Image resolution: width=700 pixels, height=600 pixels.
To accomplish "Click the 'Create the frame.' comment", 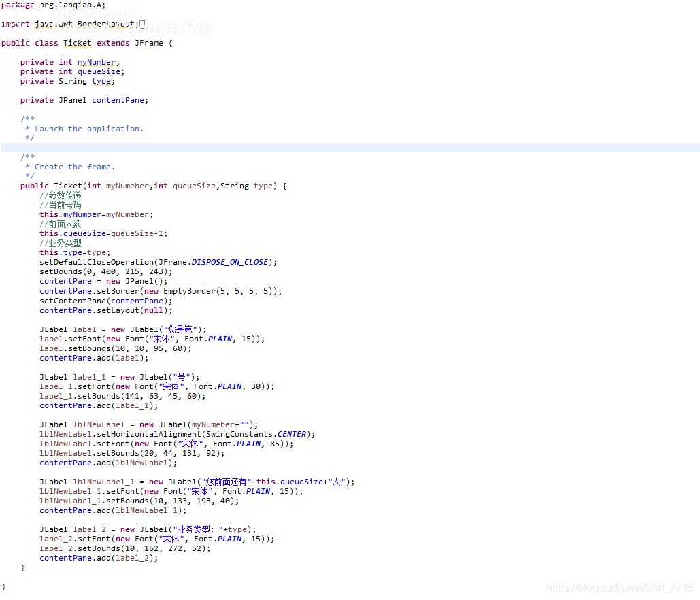I will pyautogui.click(x=75, y=167).
